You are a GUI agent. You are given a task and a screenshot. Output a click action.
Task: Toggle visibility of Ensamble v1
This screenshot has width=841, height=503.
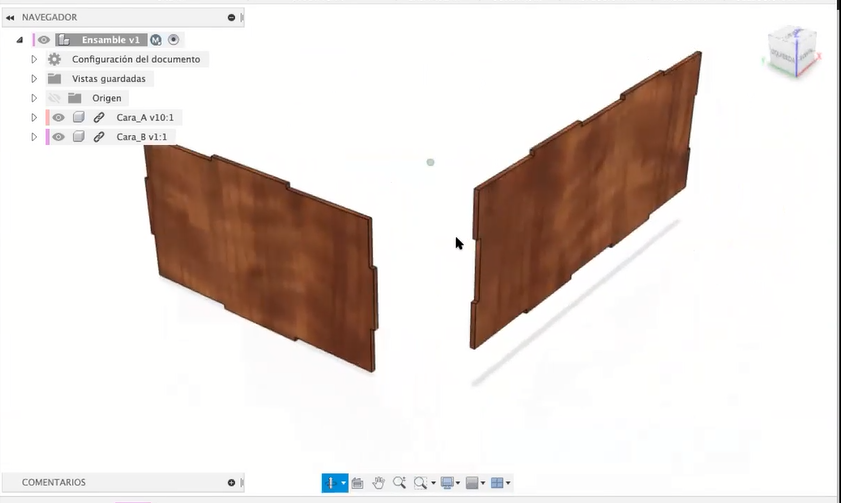43,40
